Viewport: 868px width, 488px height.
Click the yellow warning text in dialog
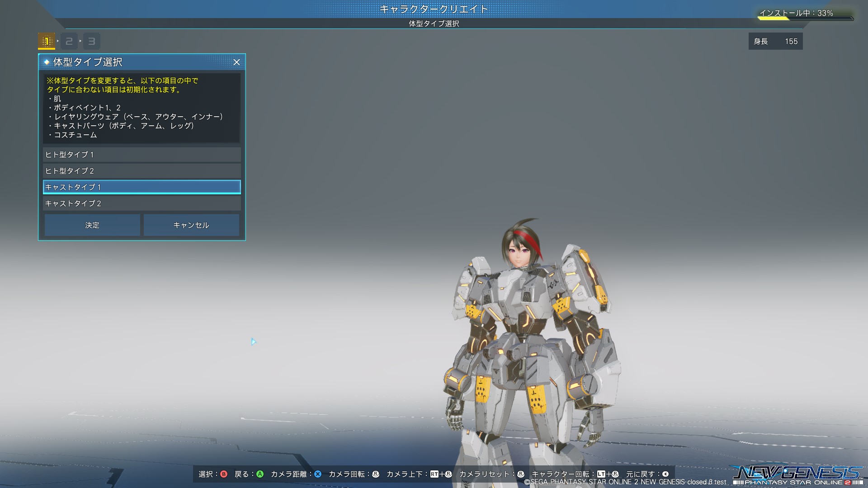point(122,85)
